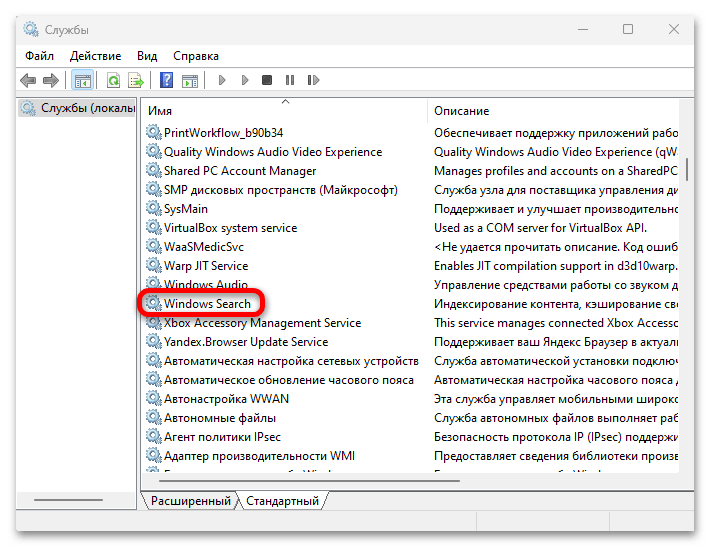The width and height of the screenshot is (710, 547).
Task: Select Shared PC Account Manager service
Action: 240,171
